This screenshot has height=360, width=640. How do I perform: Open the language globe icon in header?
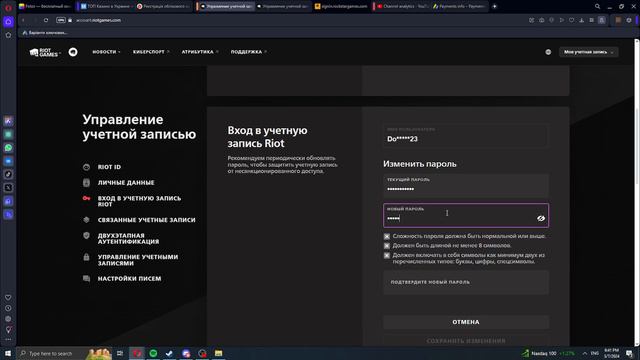point(548,52)
